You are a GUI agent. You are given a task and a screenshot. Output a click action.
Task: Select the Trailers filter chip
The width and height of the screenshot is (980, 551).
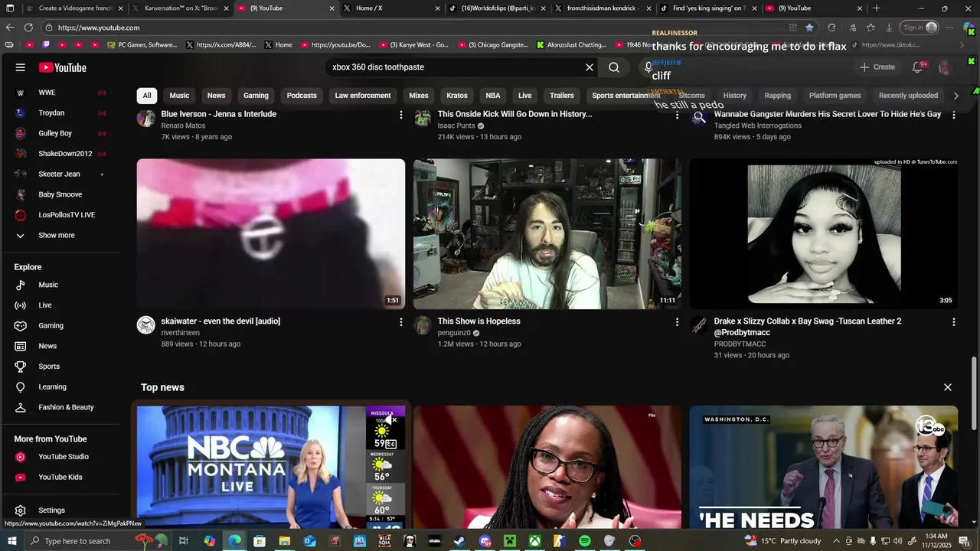[x=562, y=96]
